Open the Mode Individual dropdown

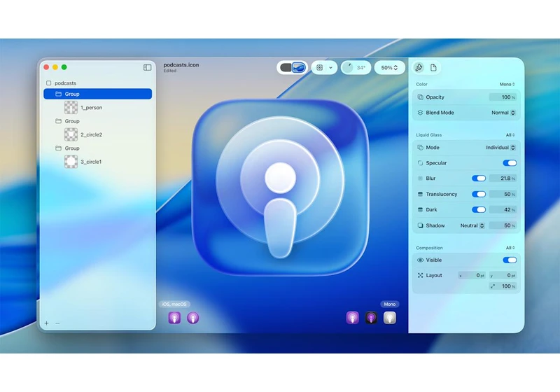point(500,148)
